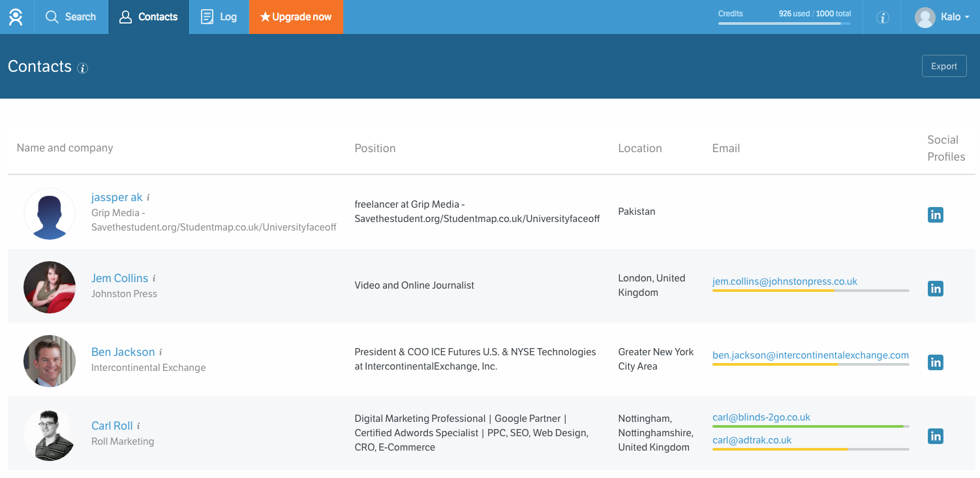The width and height of the screenshot is (980, 478).
Task: Open Carl Roll's LinkedIn profile
Action: (x=936, y=436)
